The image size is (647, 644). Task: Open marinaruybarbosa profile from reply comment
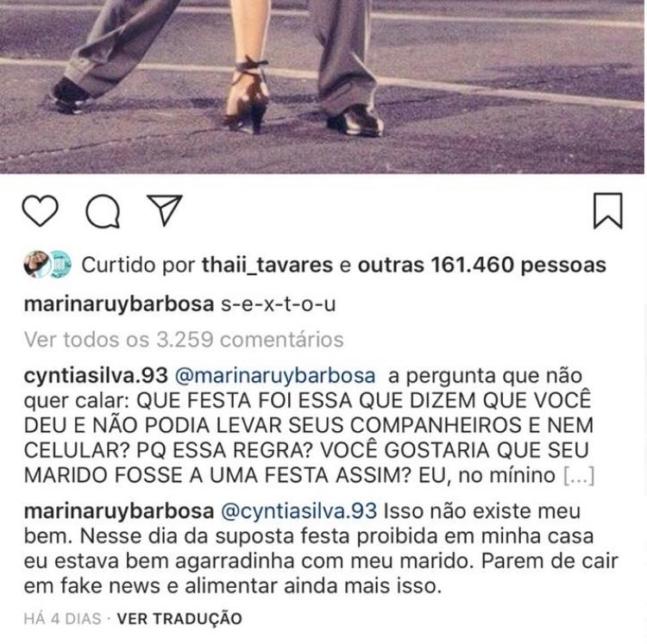(119, 511)
